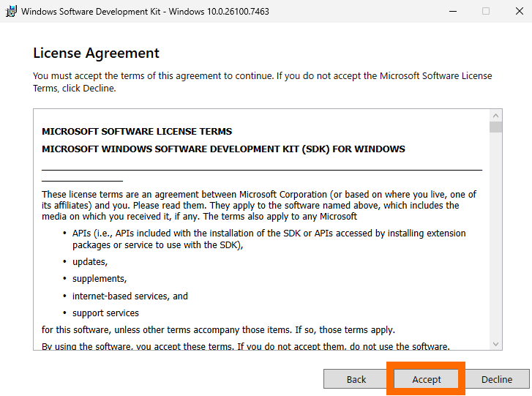Click the "updates," bullet item
Screen dimensions: 532x396
[90, 261]
